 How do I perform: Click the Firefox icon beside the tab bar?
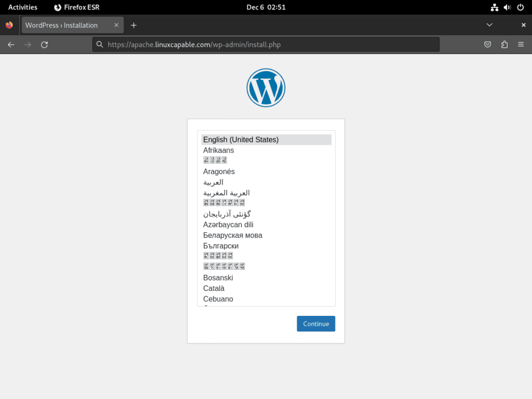(x=8, y=24)
